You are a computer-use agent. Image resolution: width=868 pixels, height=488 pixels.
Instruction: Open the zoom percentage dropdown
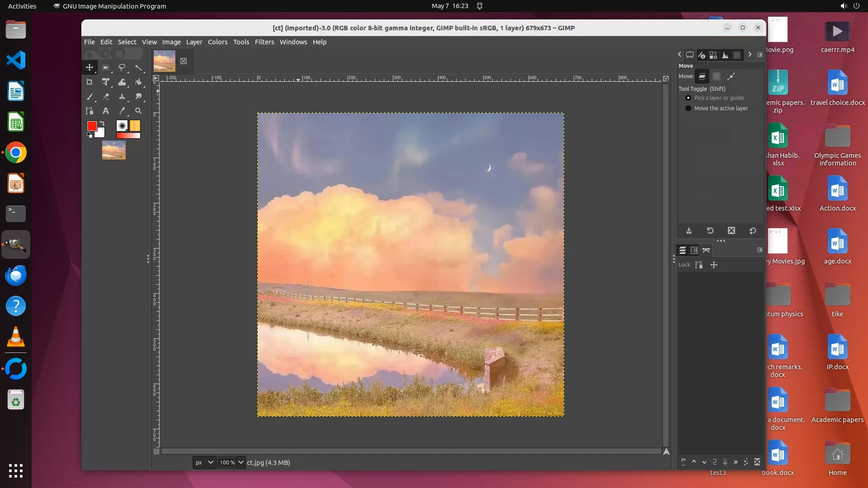coord(241,462)
